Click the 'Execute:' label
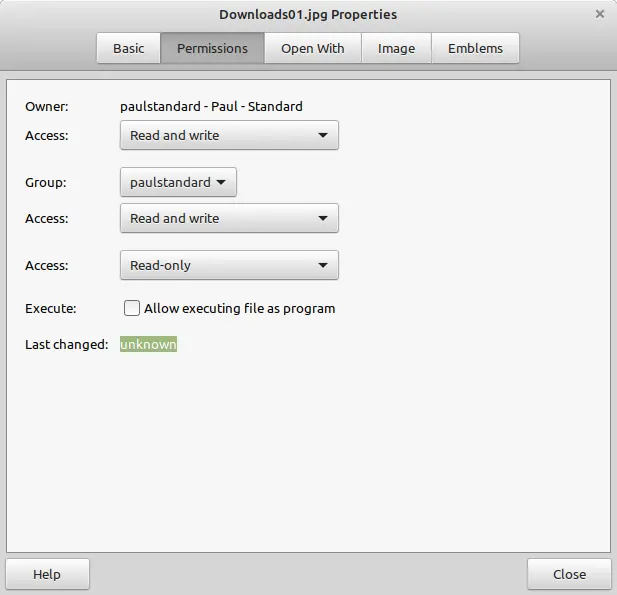 click(x=51, y=308)
